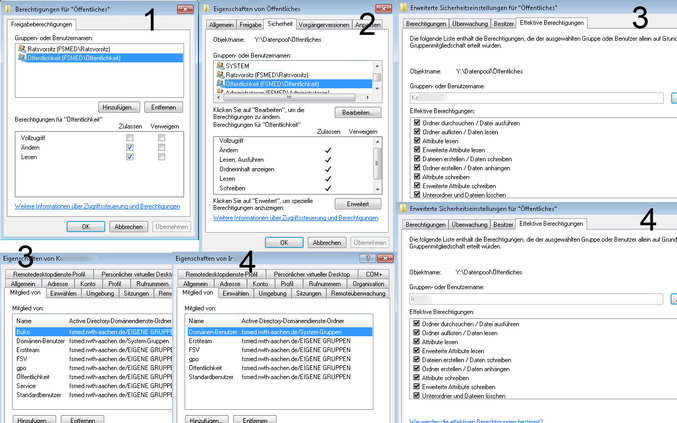The image size is (677, 423).
Task: Uncheck Ändern Zulassen checkbox
Action: (x=130, y=147)
